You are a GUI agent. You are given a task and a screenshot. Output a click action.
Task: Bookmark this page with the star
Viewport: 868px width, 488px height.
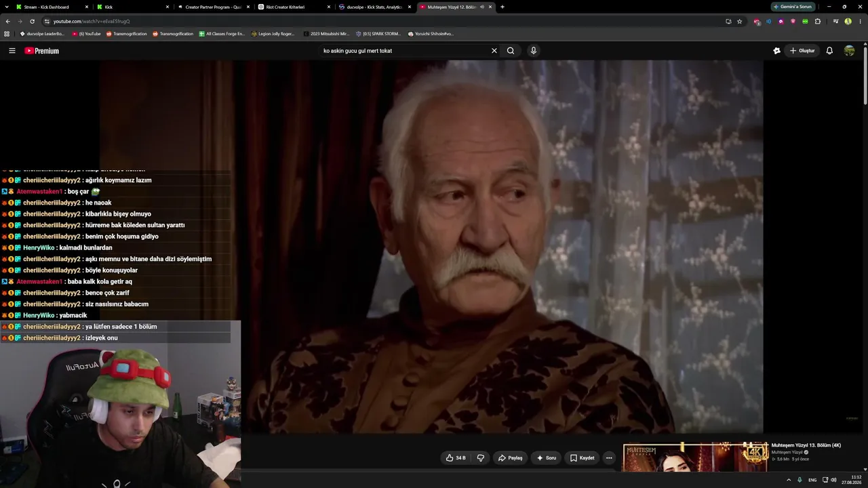pos(740,21)
